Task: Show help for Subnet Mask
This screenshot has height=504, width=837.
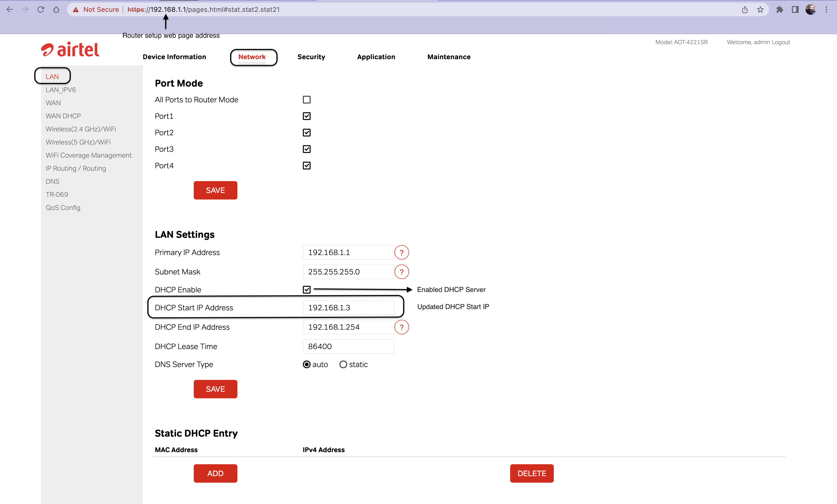Action: pos(402,272)
